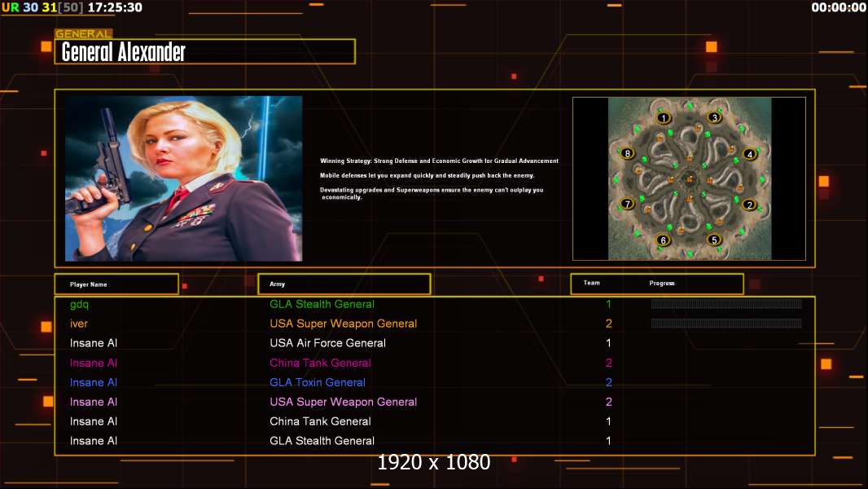
Task: Click team number for GLA Toxin General
Action: (608, 382)
